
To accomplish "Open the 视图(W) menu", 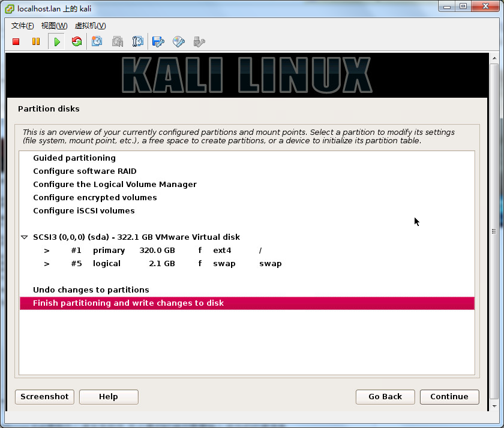I will pyautogui.click(x=55, y=26).
